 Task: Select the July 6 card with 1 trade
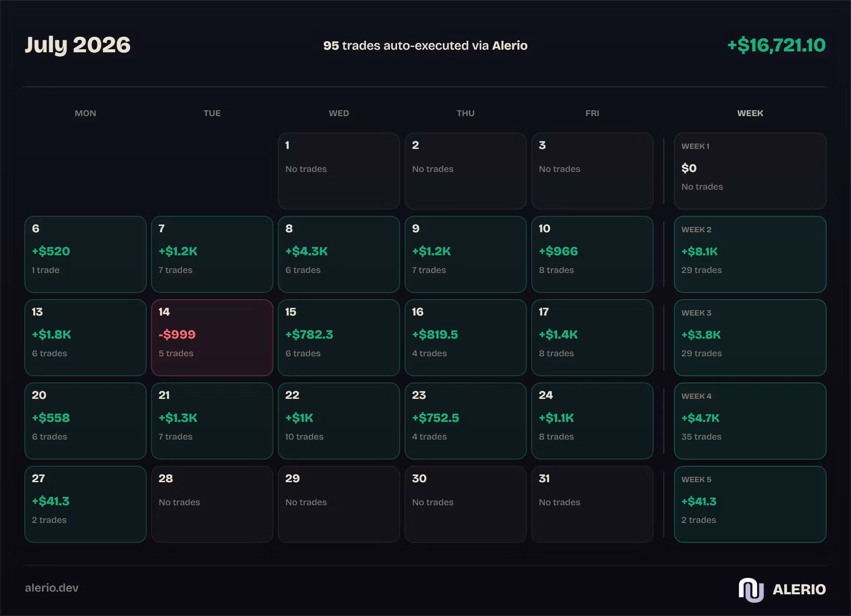[x=85, y=254]
